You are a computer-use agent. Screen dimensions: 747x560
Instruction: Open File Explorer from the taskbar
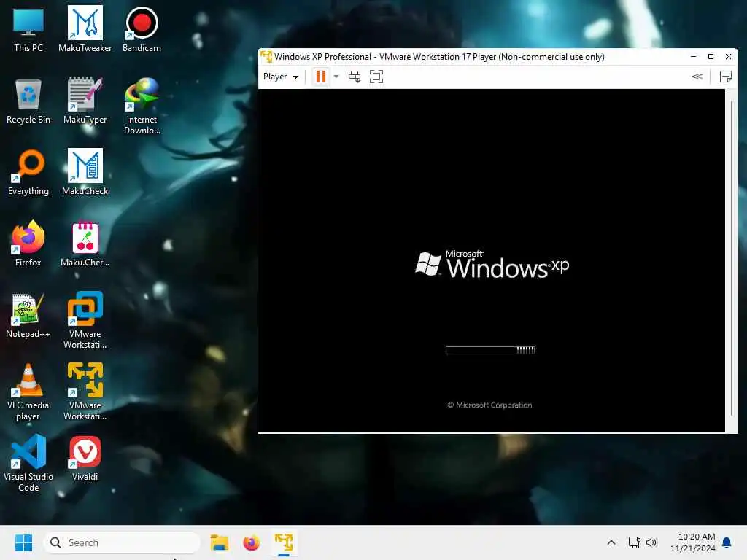click(220, 542)
